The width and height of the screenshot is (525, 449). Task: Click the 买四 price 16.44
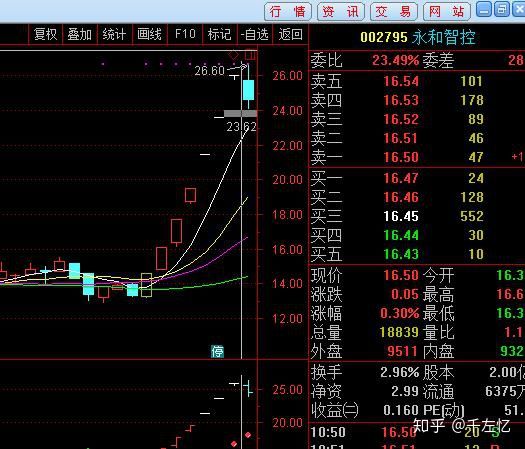(401, 235)
